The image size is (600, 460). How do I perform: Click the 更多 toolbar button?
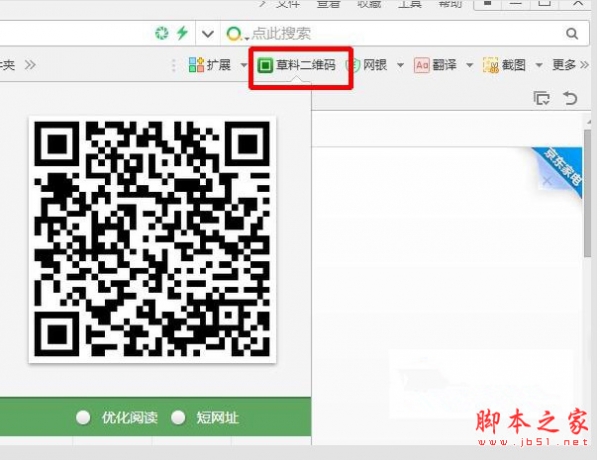[564, 65]
